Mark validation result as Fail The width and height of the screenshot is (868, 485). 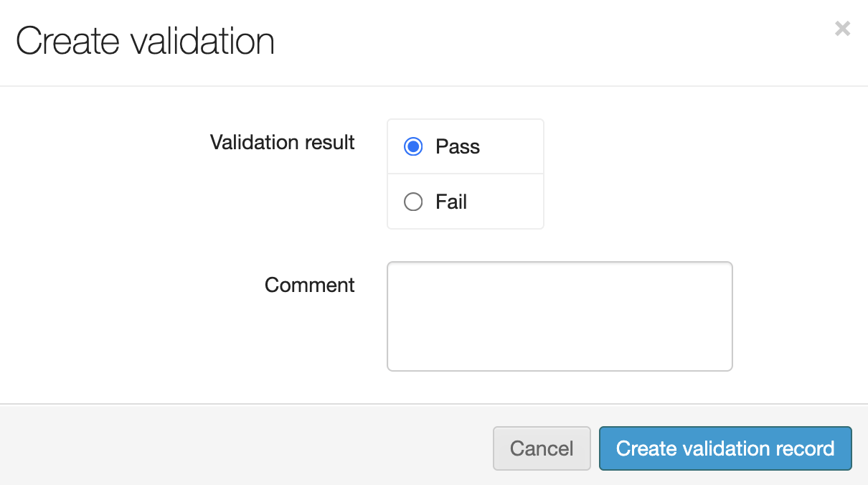413,202
